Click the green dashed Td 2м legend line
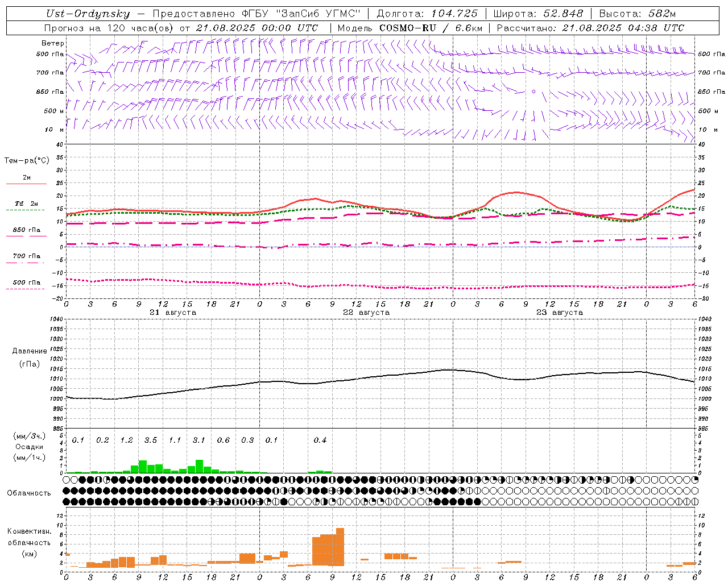Viewport: 728px width, 582px height. [x=26, y=210]
